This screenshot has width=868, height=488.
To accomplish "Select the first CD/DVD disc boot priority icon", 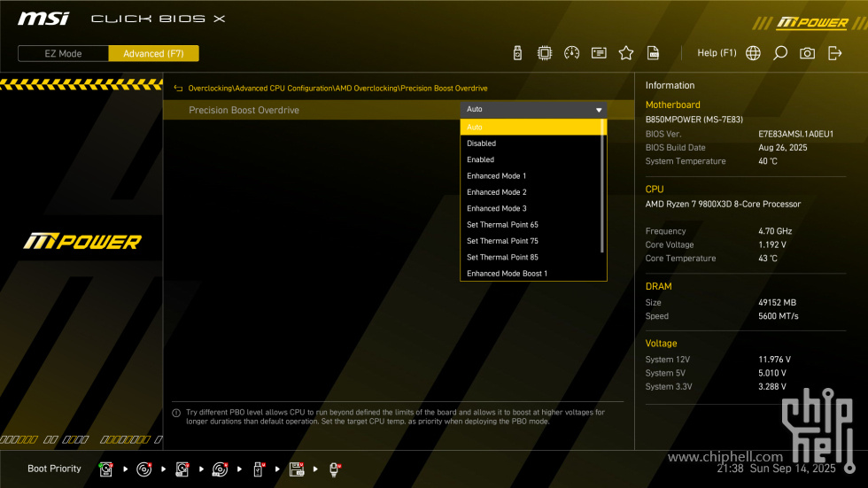I will pyautogui.click(x=143, y=469).
